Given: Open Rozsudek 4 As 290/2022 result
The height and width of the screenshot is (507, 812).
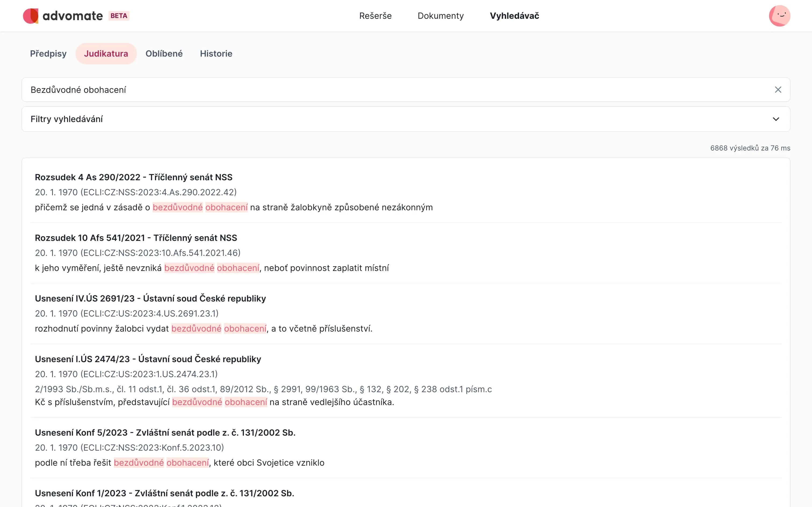Looking at the screenshot, I should pos(133,177).
